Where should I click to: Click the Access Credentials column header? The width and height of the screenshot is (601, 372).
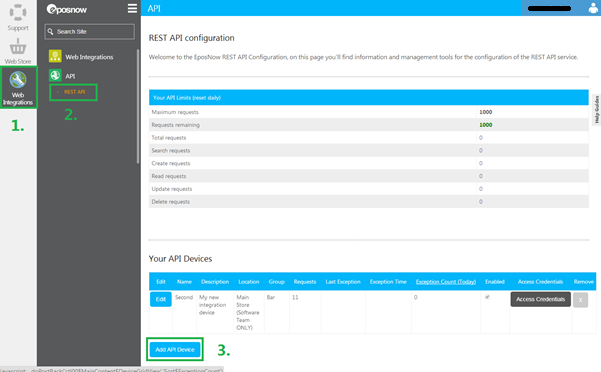540,282
